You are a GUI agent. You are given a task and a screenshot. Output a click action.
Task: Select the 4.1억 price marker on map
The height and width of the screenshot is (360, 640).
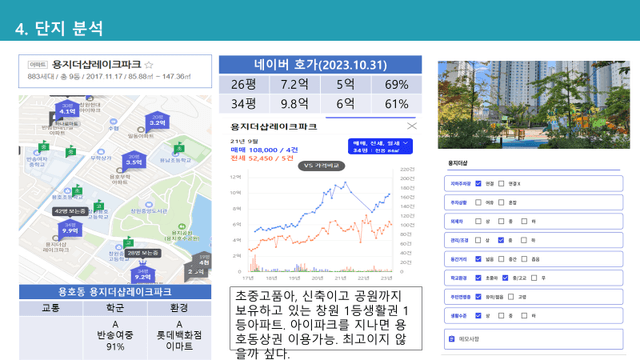coord(67,109)
